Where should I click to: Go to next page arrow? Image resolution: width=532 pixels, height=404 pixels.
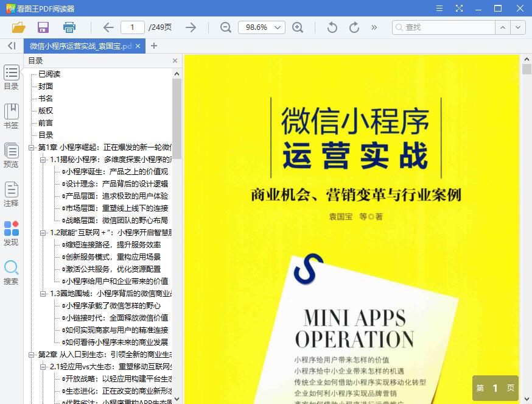pos(191,27)
